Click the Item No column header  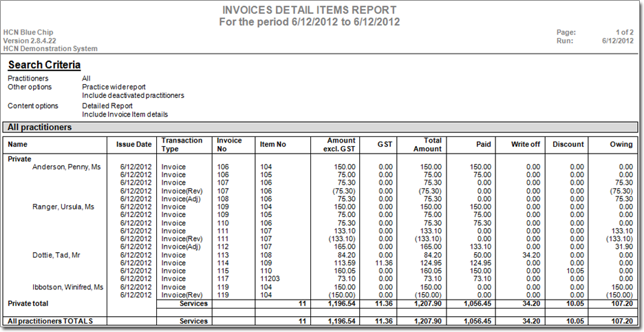coord(272,145)
